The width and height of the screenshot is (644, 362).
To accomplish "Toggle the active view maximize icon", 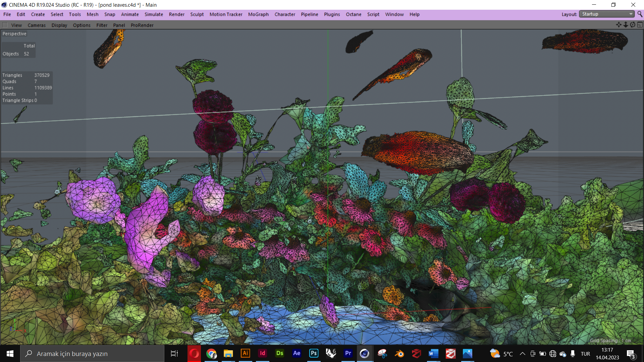I will tap(640, 25).
